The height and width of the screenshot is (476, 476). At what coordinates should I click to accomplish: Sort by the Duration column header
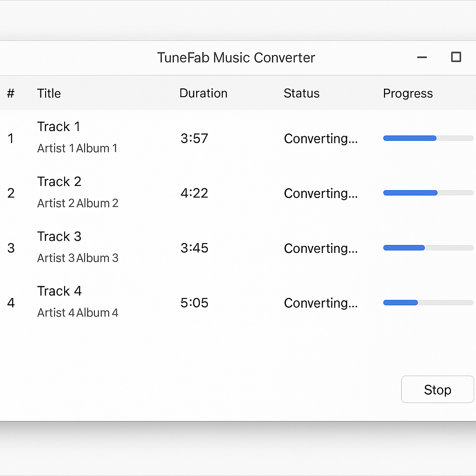[x=203, y=93]
